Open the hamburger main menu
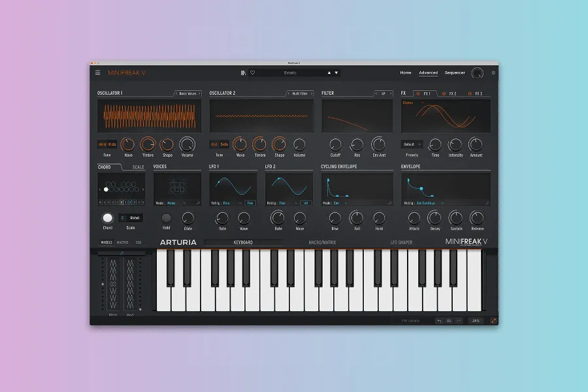Image resolution: width=588 pixels, height=392 pixels. tap(98, 73)
